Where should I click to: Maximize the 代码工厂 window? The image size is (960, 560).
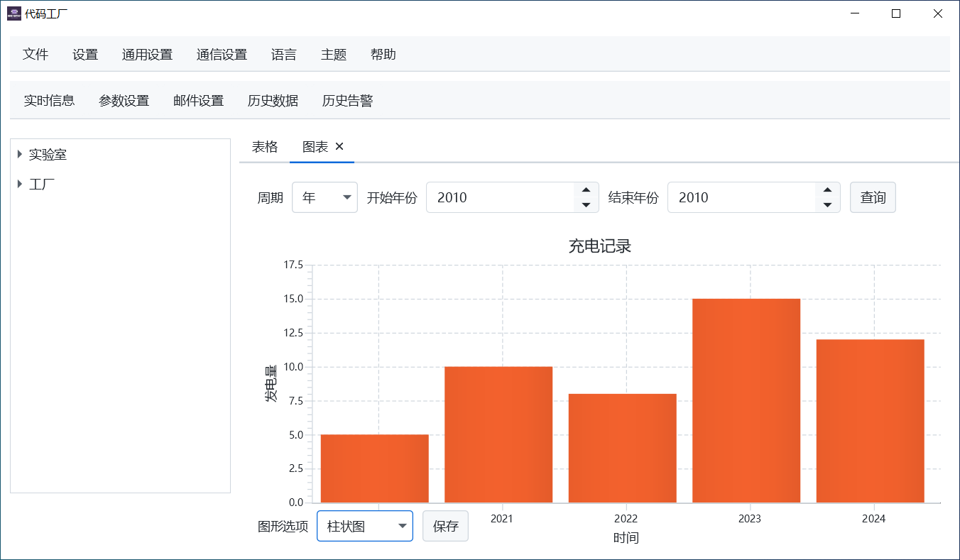(896, 13)
